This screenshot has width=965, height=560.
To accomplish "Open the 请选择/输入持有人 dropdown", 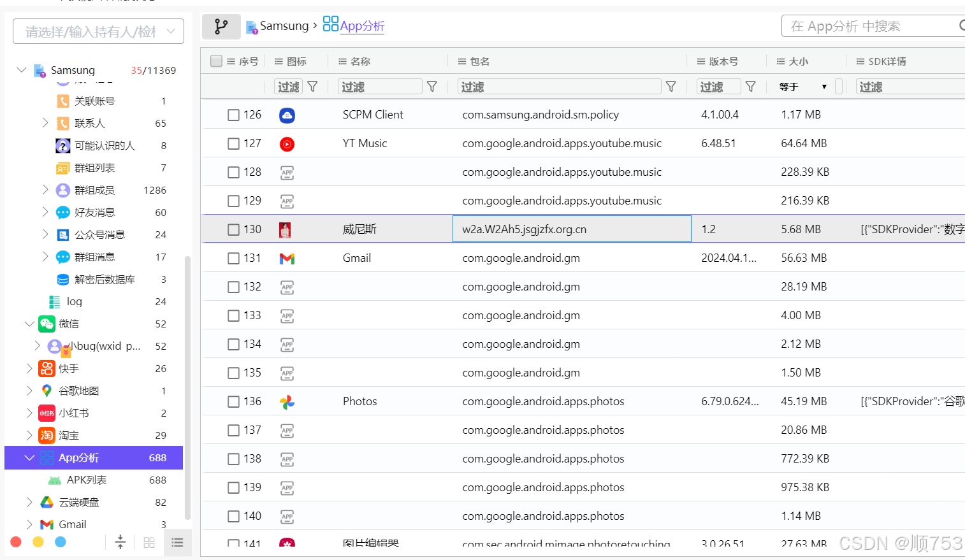I will [x=98, y=31].
